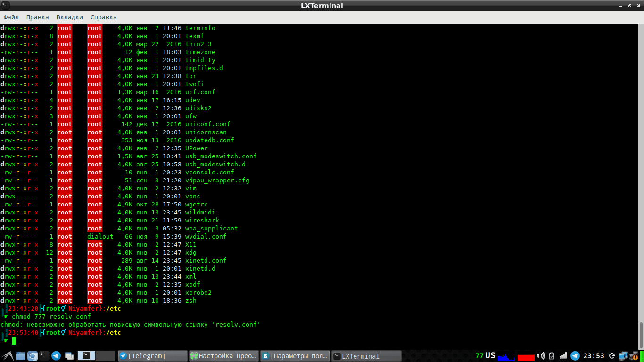Click the 'unicornscan' directory name
644x362 pixels.
(x=206, y=132)
